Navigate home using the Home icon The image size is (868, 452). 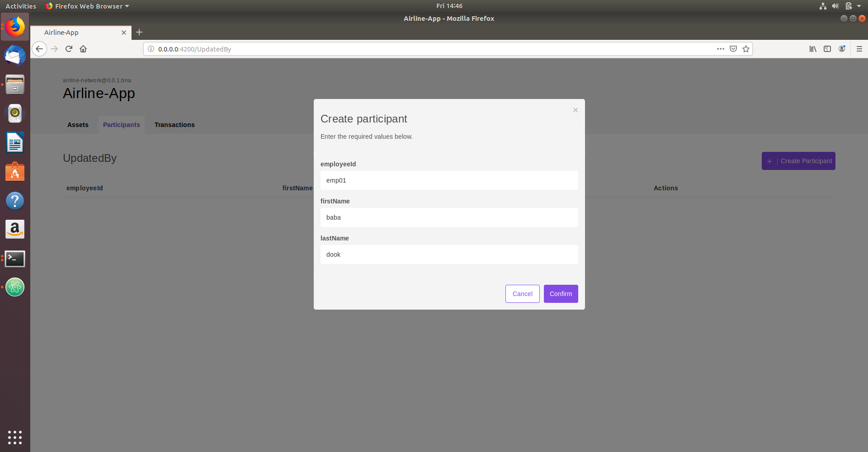coord(83,49)
